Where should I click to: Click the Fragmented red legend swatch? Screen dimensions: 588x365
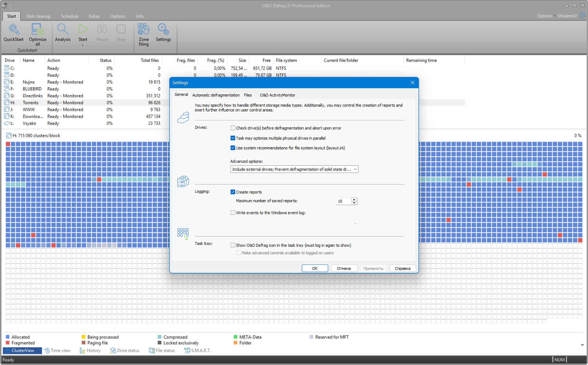coord(8,343)
